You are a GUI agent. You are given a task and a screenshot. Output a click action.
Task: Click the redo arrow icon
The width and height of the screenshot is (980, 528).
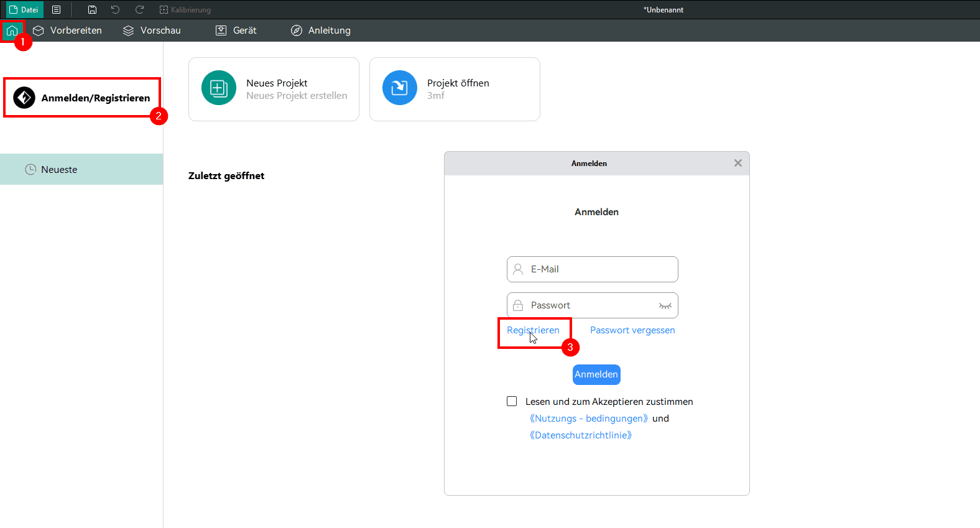(139, 10)
